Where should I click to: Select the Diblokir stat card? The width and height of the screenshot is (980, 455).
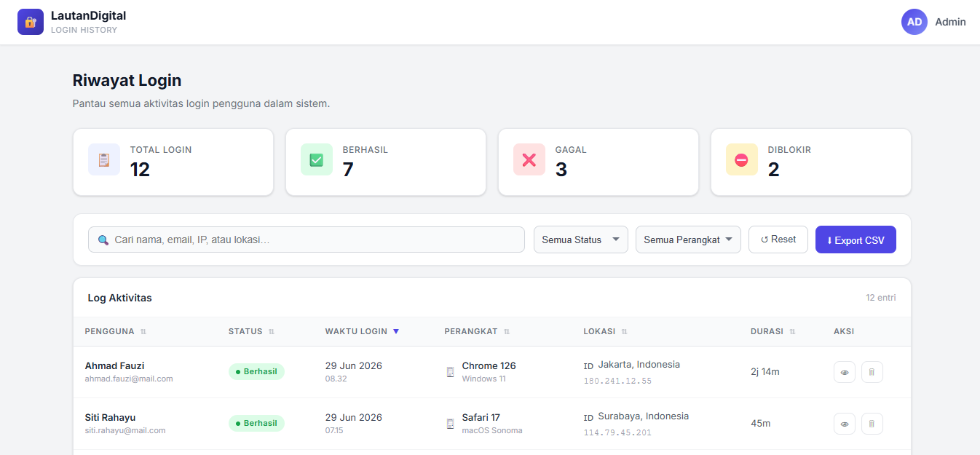point(811,162)
